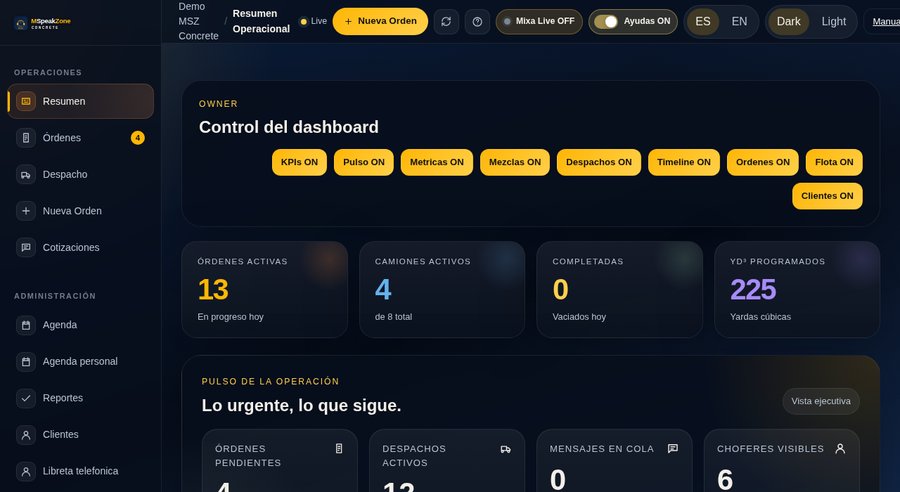Screen dimensions: 900x492
Task: Toggle Despachos ON chip
Action: (x=599, y=162)
